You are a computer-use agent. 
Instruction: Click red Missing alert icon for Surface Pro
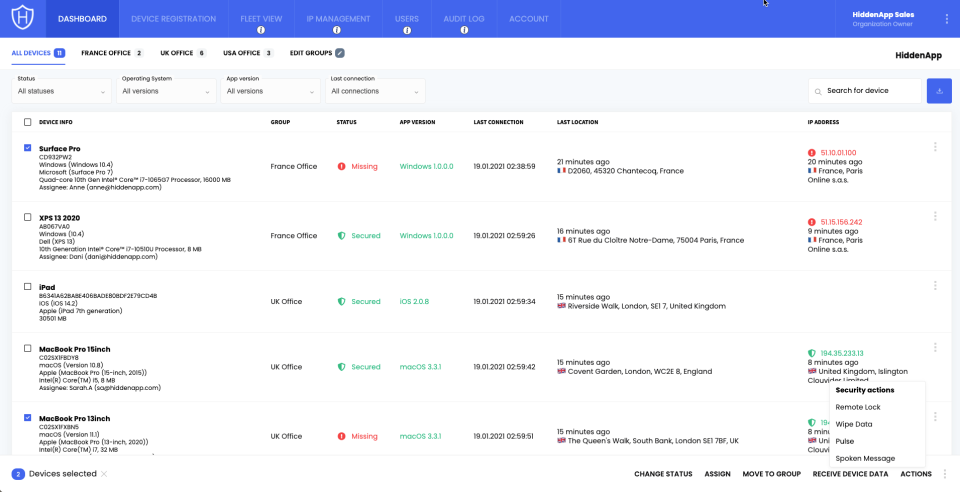point(342,166)
